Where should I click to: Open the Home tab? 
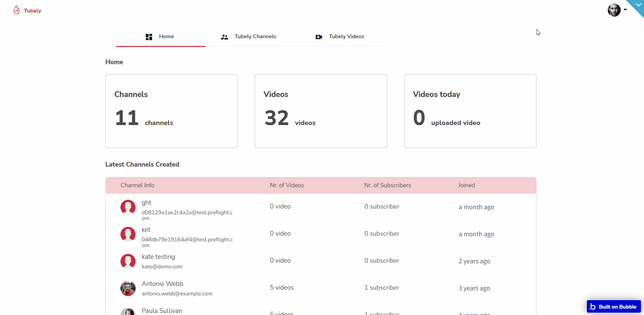(161, 37)
